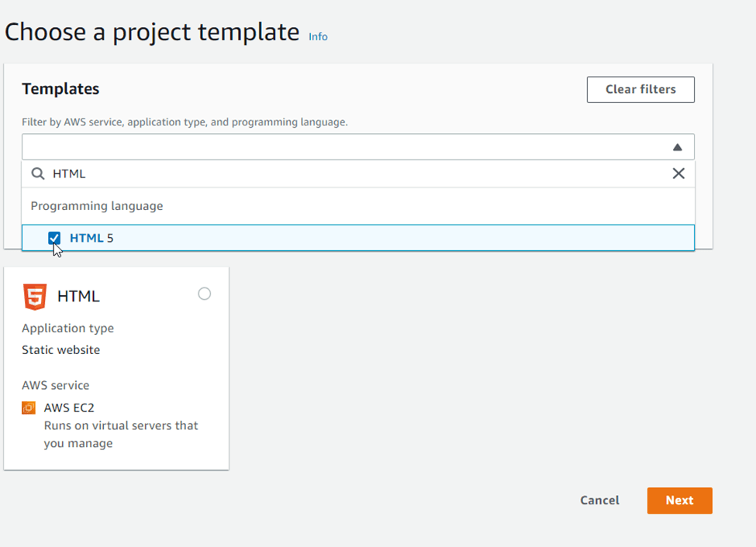Click the AWS EC2 service name
756x547 pixels.
click(69, 408)
